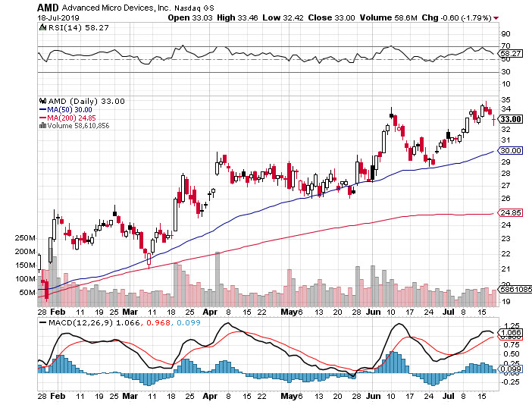
Task: Click price axis value 35
Action: point(505,100)
